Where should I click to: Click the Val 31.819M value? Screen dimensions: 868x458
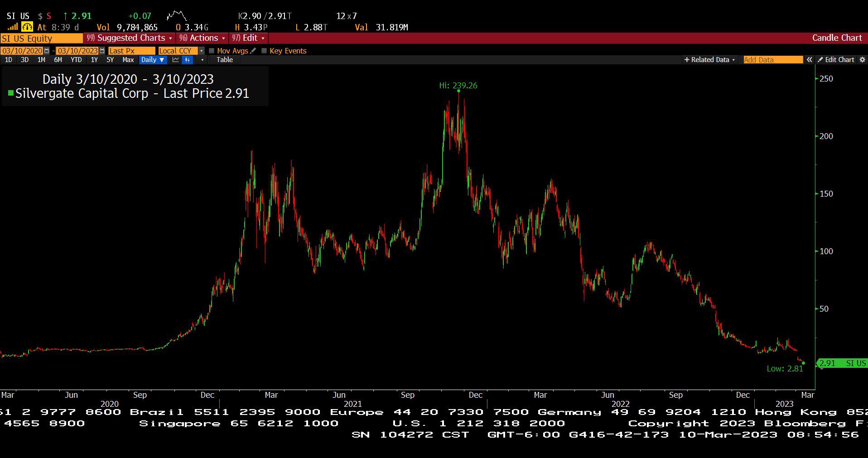point(381,28)
